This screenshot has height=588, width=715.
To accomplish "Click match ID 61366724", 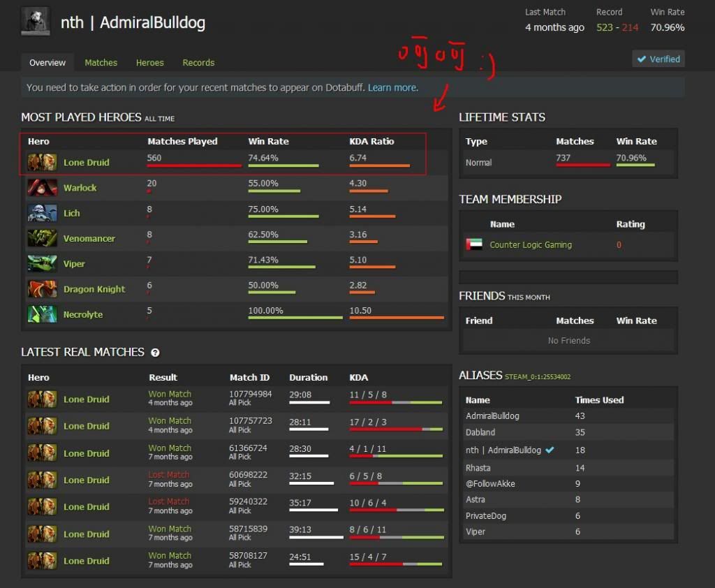I will coord(248,448).
